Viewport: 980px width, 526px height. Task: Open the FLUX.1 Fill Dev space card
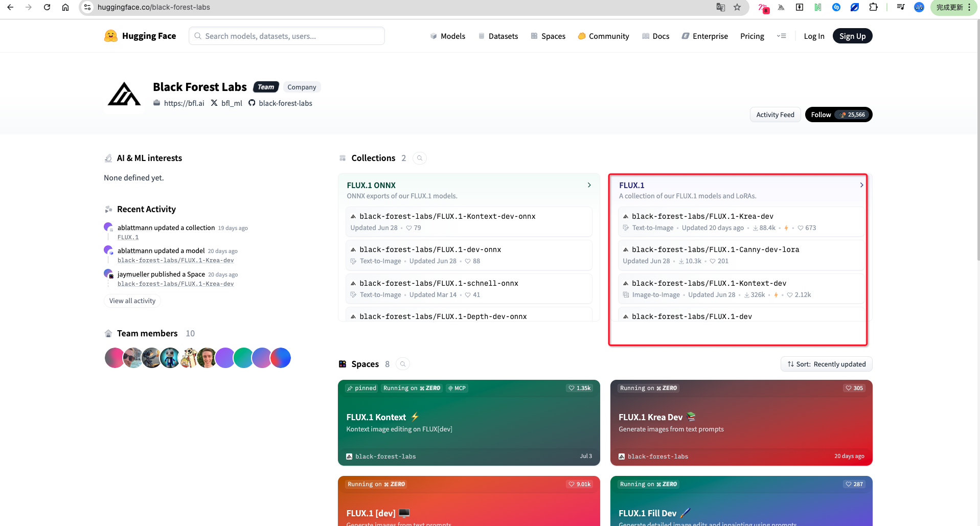click(741, 501)
